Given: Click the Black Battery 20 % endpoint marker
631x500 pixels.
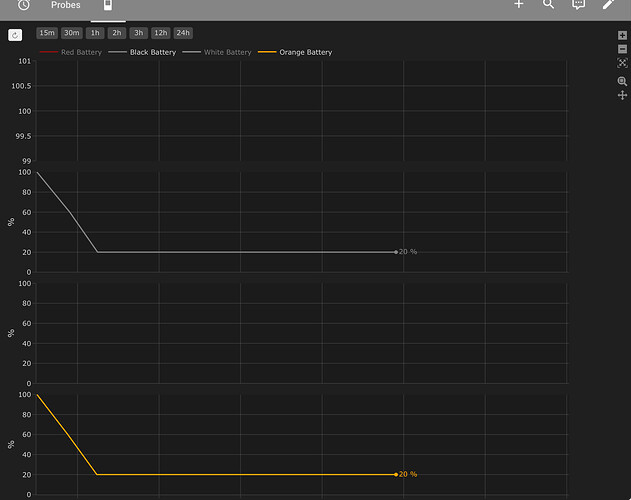Looking at the screenshot, I should (396, 252).
